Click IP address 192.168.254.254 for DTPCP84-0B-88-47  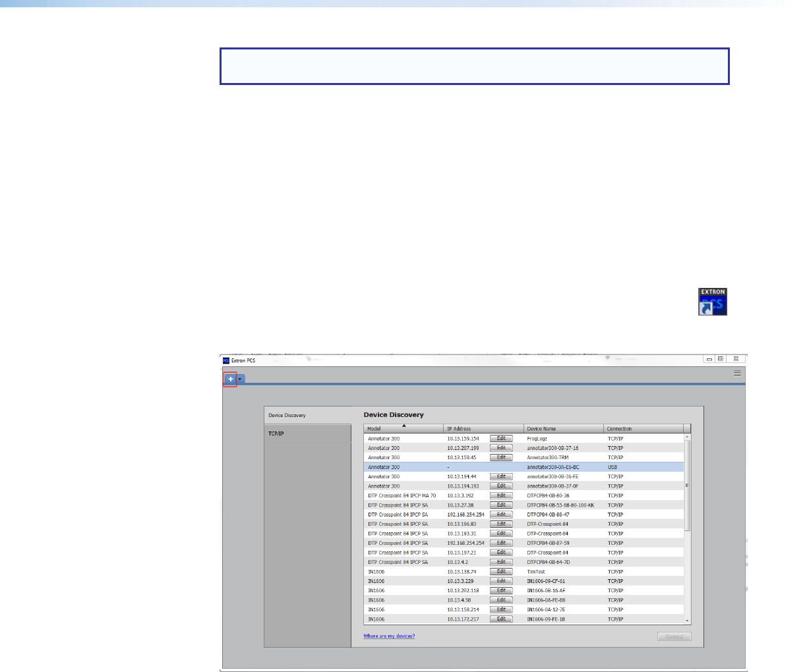pyautogui.click(x=465, y=515)
